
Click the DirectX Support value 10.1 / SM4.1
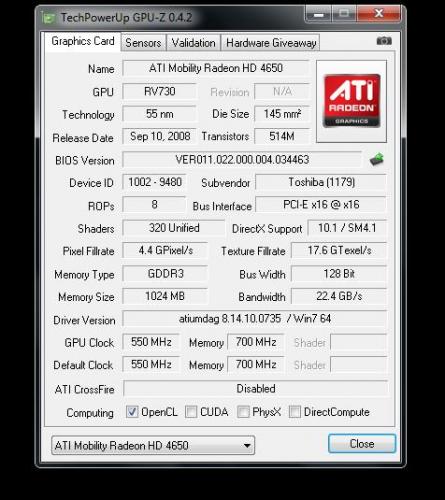point(347,228)
